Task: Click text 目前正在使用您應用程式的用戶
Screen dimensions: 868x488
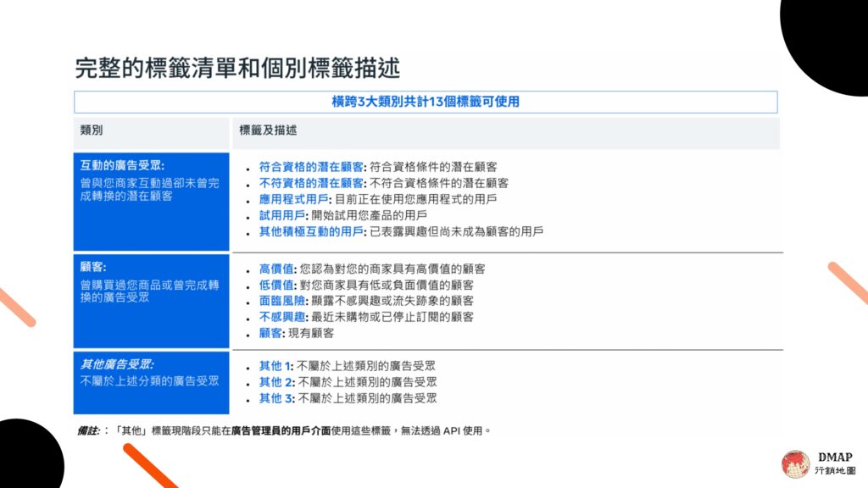Action: tap(415, 199)
